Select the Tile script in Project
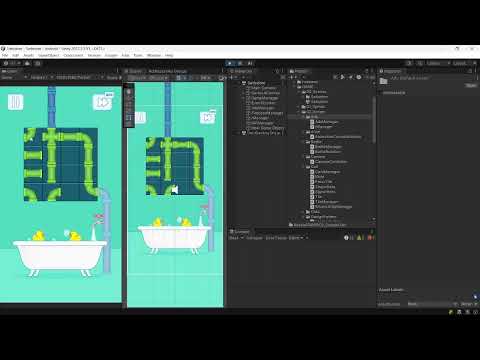 click(x=316, y=197)
